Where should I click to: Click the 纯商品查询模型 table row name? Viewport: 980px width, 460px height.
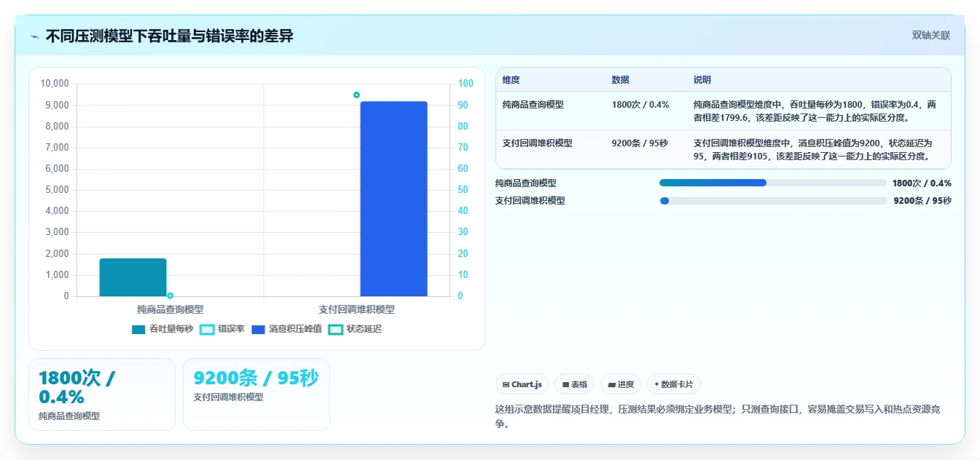(x=533, y=105)
